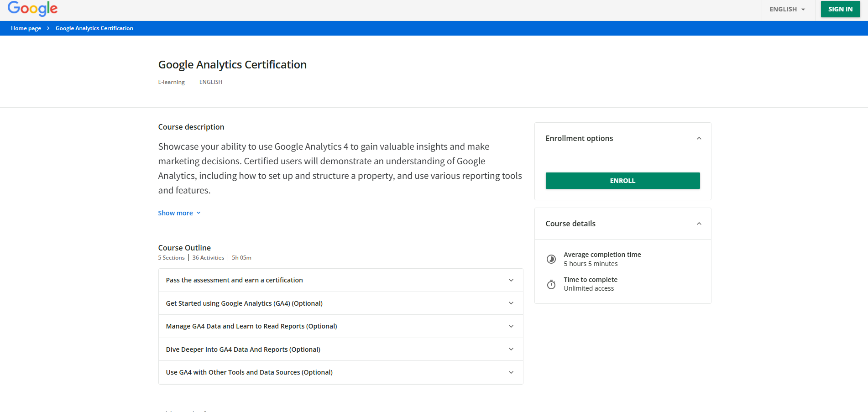
Task: Click the Course Outline heading
Action: click(184, 248)
